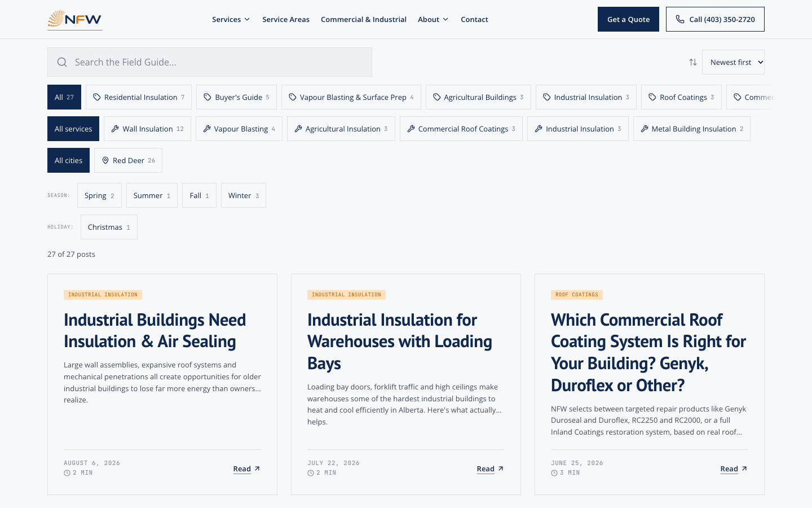The width and height of the screenshot is (812, 508).
Task: Click the clock icon on June 25 post
Action: click(x=554, y=473)
